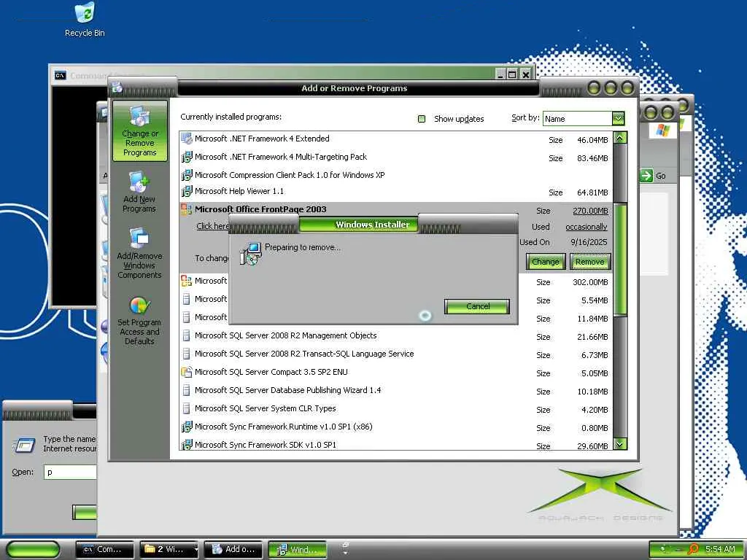Open the Sort by Name dropdown

(x=618, y=118)
